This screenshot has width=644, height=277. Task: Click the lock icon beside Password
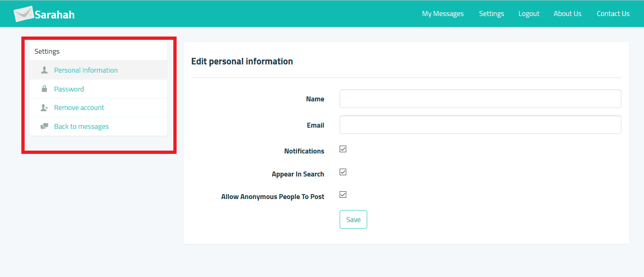click(x=44, y=89)
